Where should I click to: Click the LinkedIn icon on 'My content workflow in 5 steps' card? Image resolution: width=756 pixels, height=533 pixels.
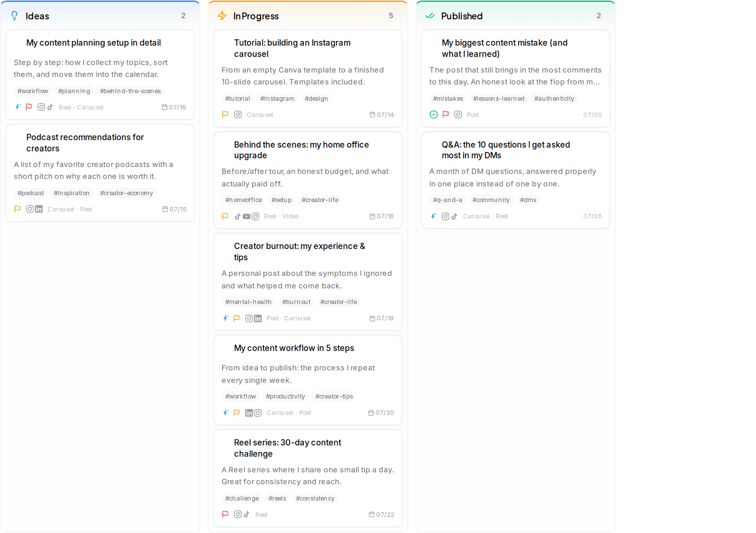click(x=249, y=413)
